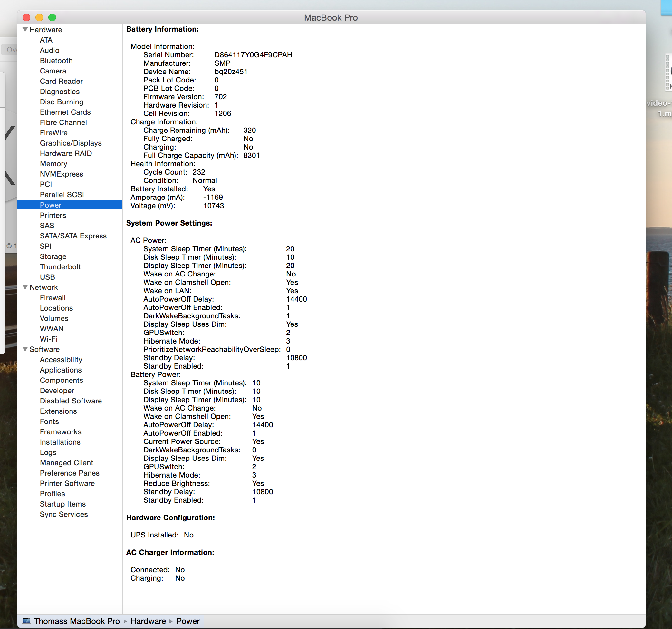Select Ethernet Cards in sidebar

point(65,112)
